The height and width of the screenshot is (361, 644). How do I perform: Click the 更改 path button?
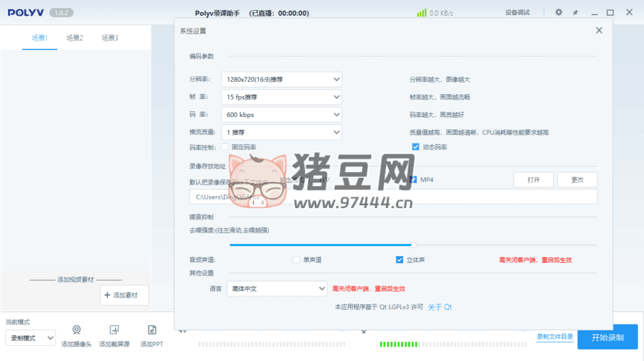click(577, 179)
